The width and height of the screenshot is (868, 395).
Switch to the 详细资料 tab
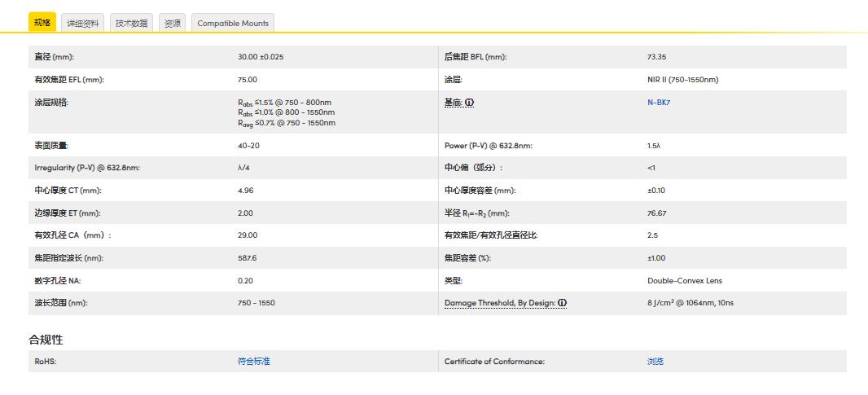pos(83,23)
